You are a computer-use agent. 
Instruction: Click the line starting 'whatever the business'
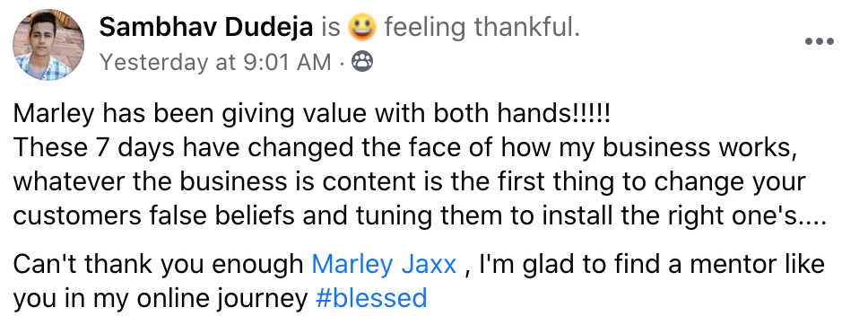(409, 182)
